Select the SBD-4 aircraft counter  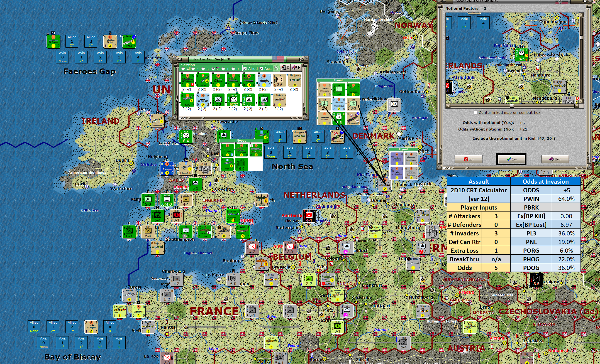203,80
